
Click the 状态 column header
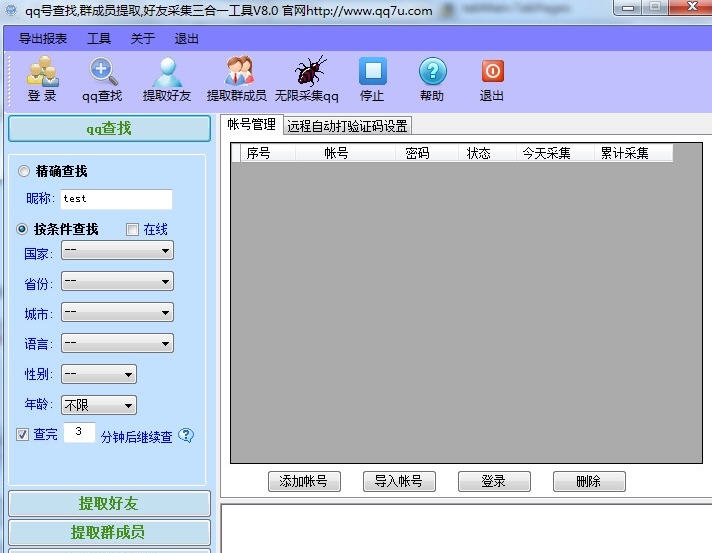[487, 153]
